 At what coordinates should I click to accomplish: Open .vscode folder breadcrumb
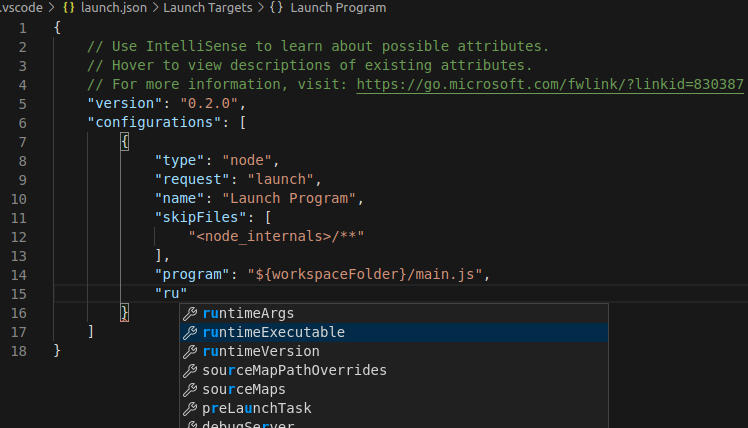pyautogui.click(x=21, y=8)
